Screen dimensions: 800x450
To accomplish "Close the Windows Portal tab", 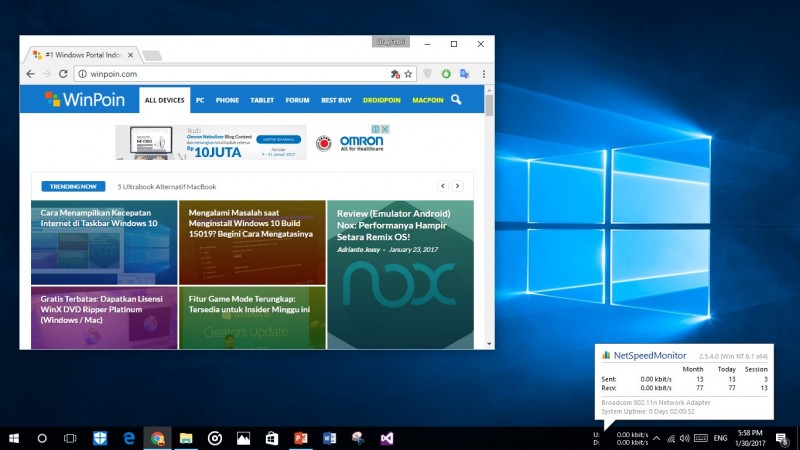I will pyautogui.click(x=131, y=55).
